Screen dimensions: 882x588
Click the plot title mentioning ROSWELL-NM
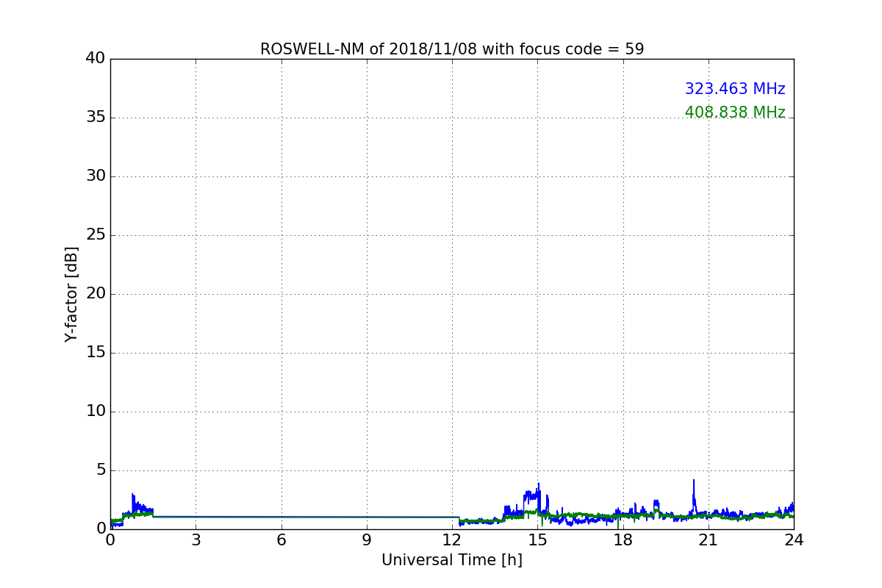tap(452, 49)
